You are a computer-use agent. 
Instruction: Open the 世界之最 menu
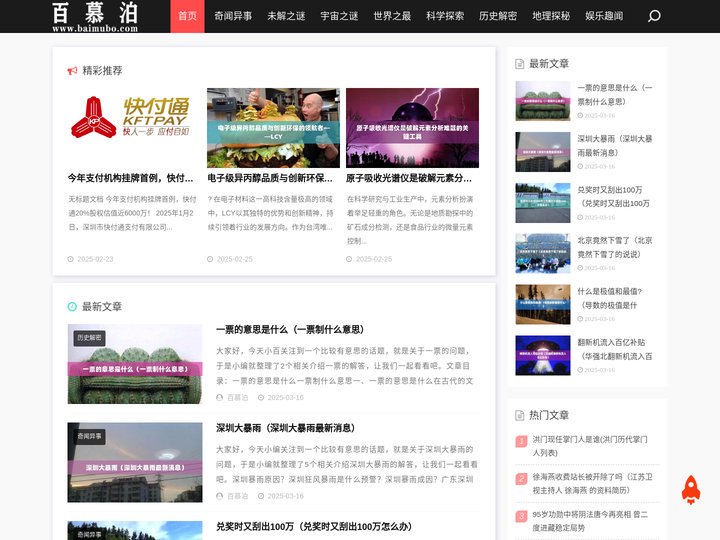tap(392, 16)
